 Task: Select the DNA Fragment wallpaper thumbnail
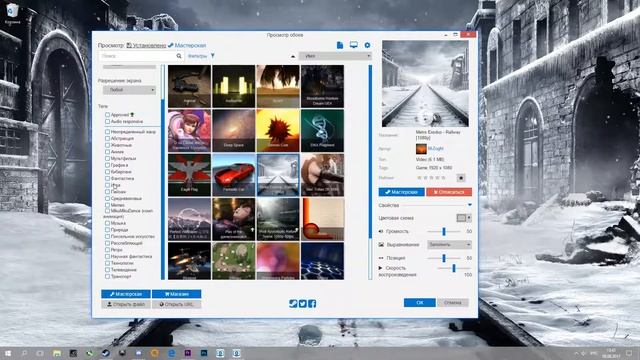pyautogui.click(x=322, y=131)
